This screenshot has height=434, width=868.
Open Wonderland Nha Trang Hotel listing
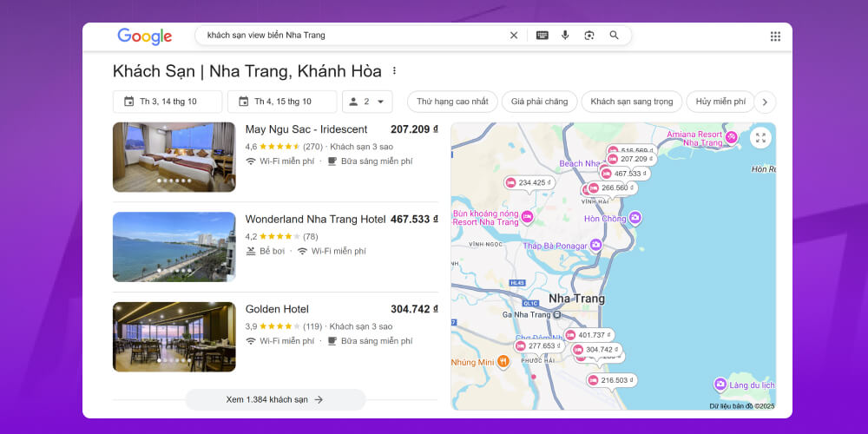(315, 220)
